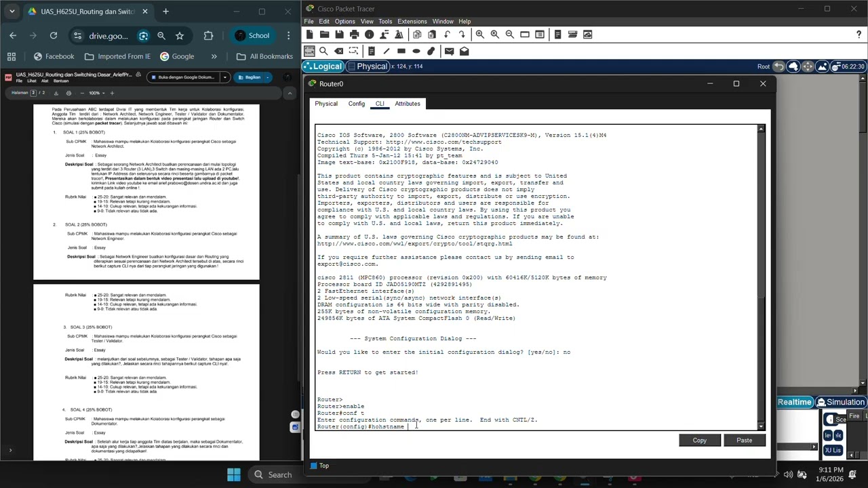The image size is (868, 488).
Task: Click the New file icon in Packet Tracer
Action: pos(309,35)
